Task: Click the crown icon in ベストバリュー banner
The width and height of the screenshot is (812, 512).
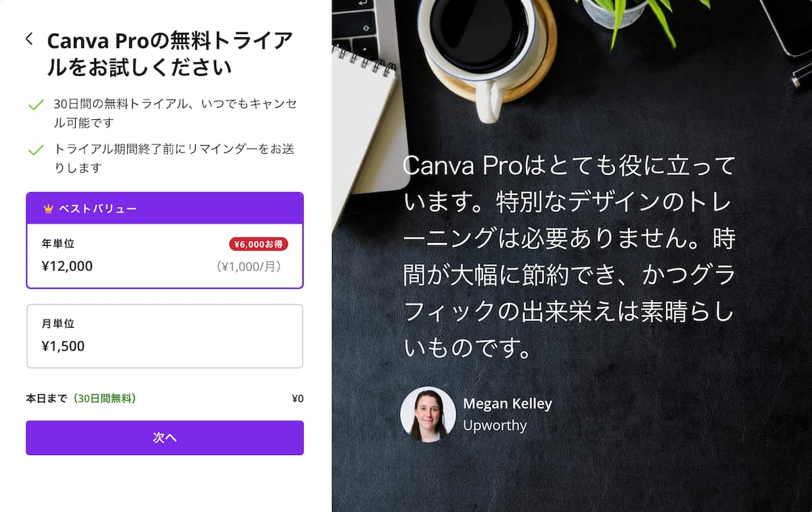Action: [48, 209]
